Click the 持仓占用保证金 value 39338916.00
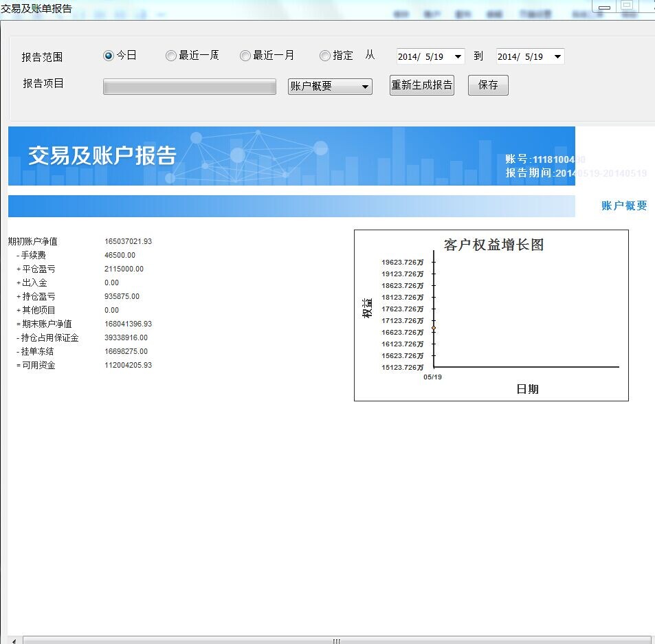 point(126,337)
